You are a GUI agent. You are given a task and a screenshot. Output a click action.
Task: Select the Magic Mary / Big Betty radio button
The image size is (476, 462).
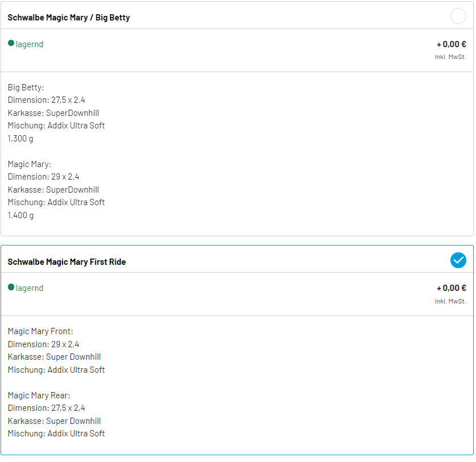pyautogui.click(x=458, y=16)
